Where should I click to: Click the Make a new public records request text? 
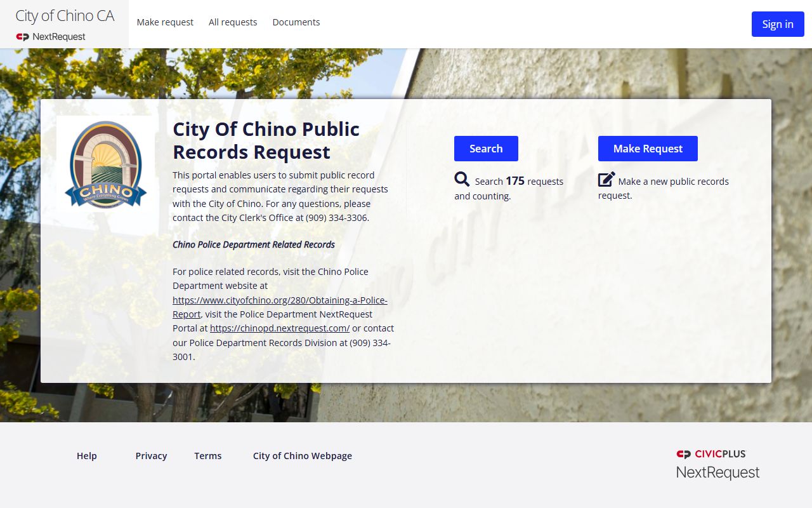[664, 188]
